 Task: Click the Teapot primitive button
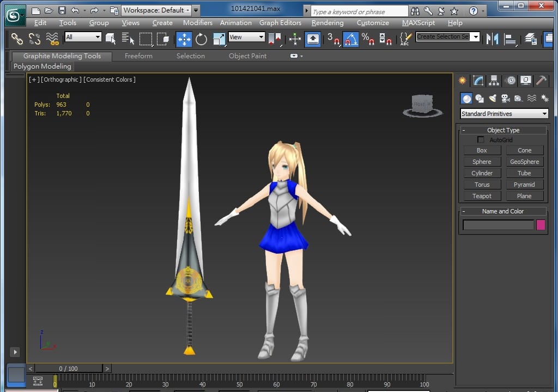point(482,196)
